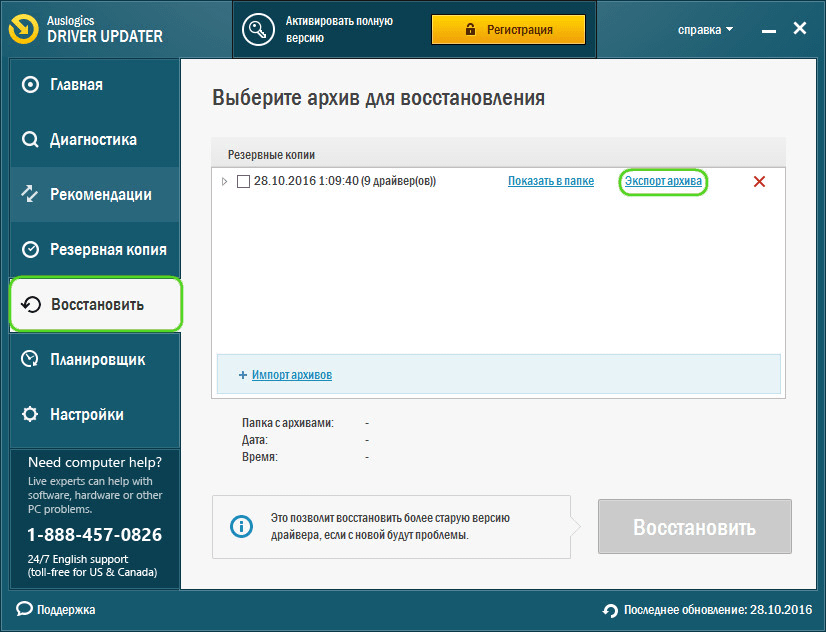Click the blue info circle icon
Image resolution: width=826 pixels, height=632 pixels.
(x=241, y=526)
